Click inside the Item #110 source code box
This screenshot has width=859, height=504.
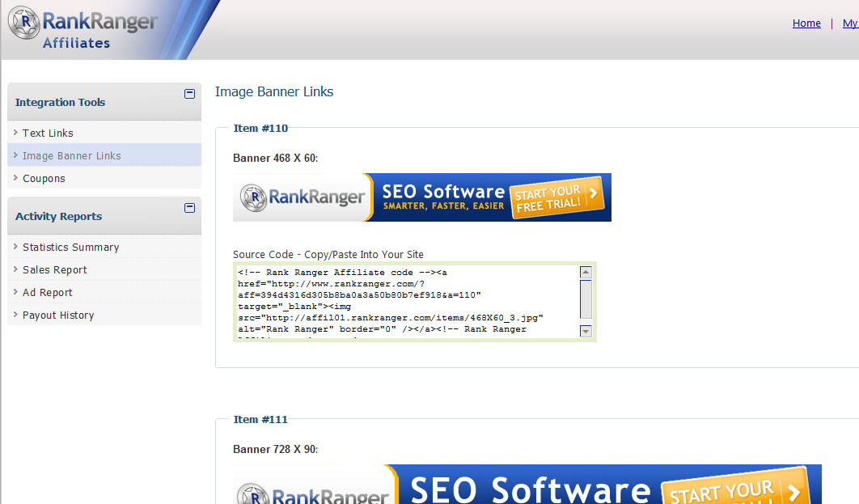click(407, 302)
